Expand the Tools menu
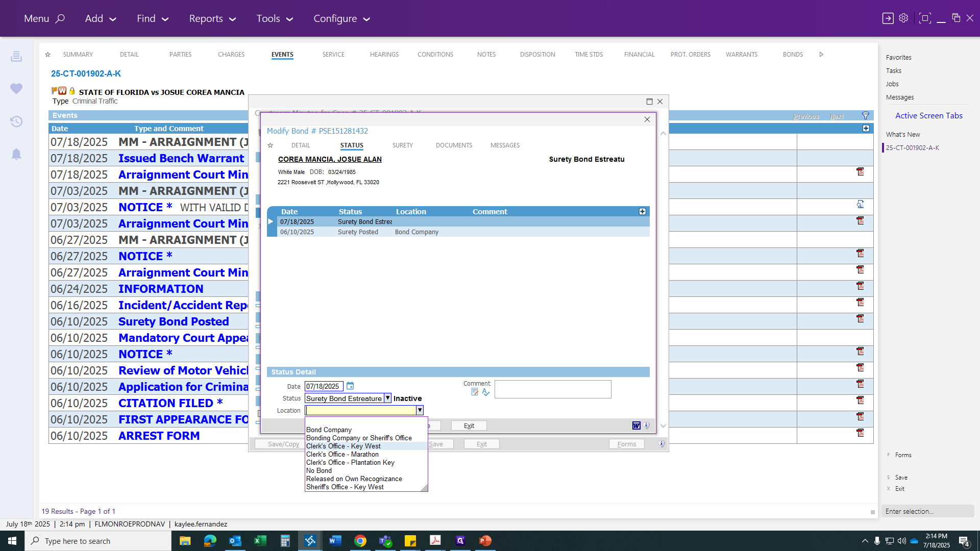The height and width of the screenshot is (551, 980). [275, 18]
